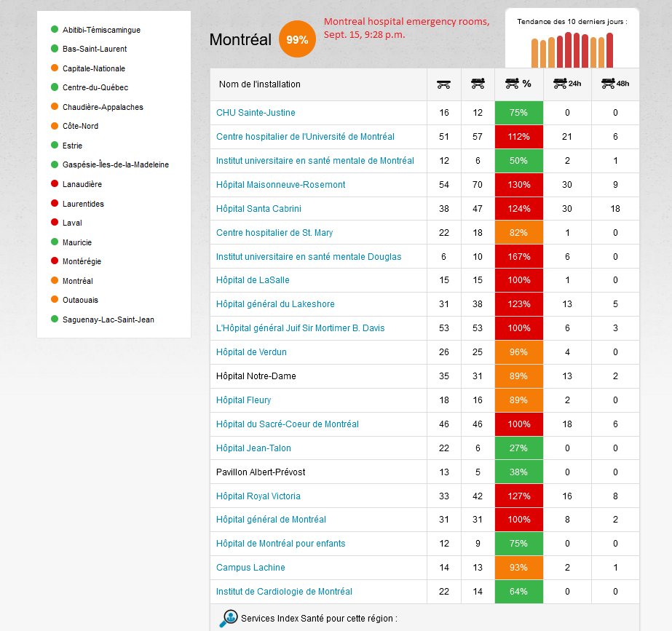672x631 pixels.
Task: Click the Hôpital Notre-Dame row name
Action: tap(256, 376)
